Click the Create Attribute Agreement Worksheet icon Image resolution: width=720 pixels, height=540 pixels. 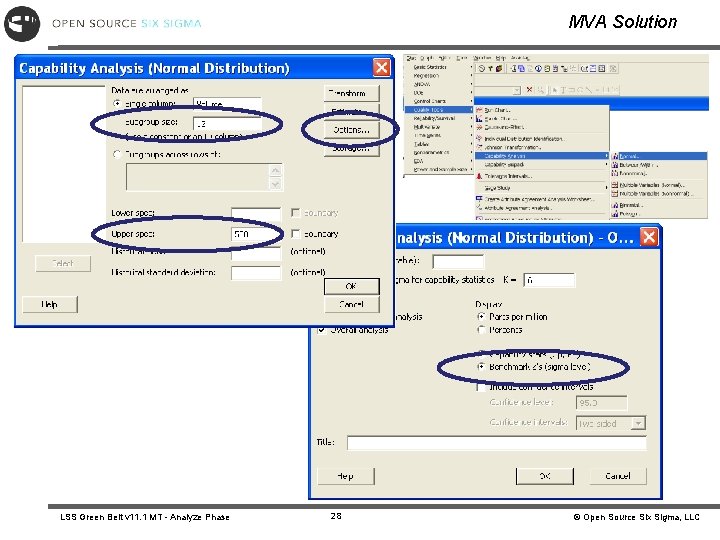479,199
